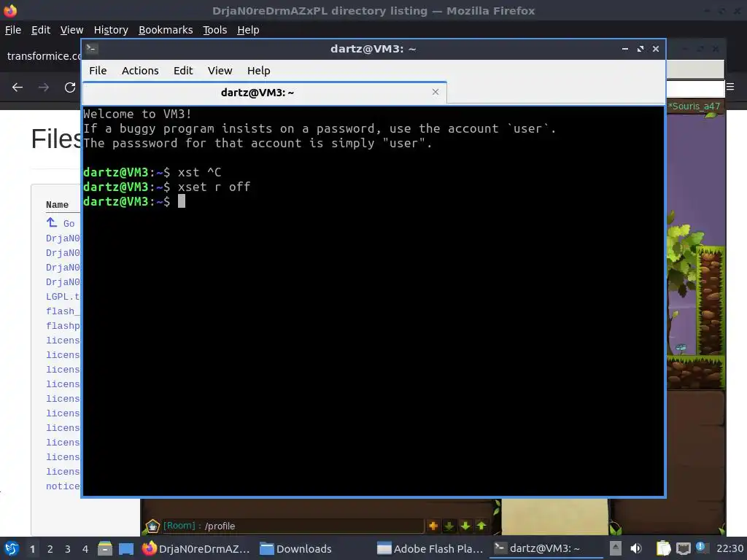
Task: Click the Souris_a47 player name
Action: click(x=694, y=106)
